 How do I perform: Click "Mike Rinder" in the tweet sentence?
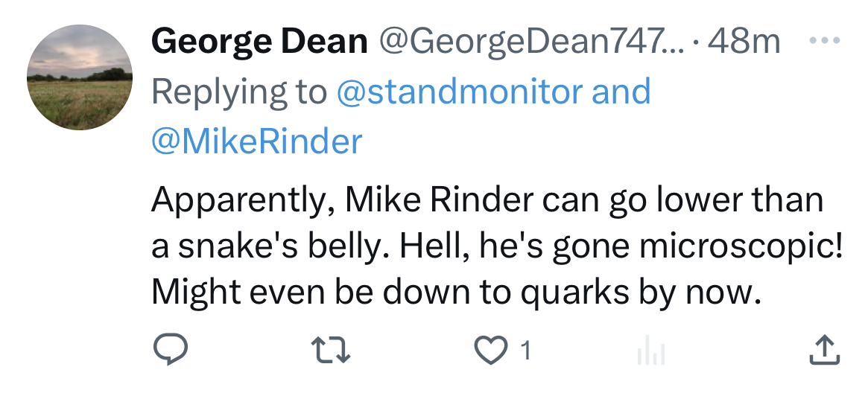pyautogui.click(x=440, y=200)
